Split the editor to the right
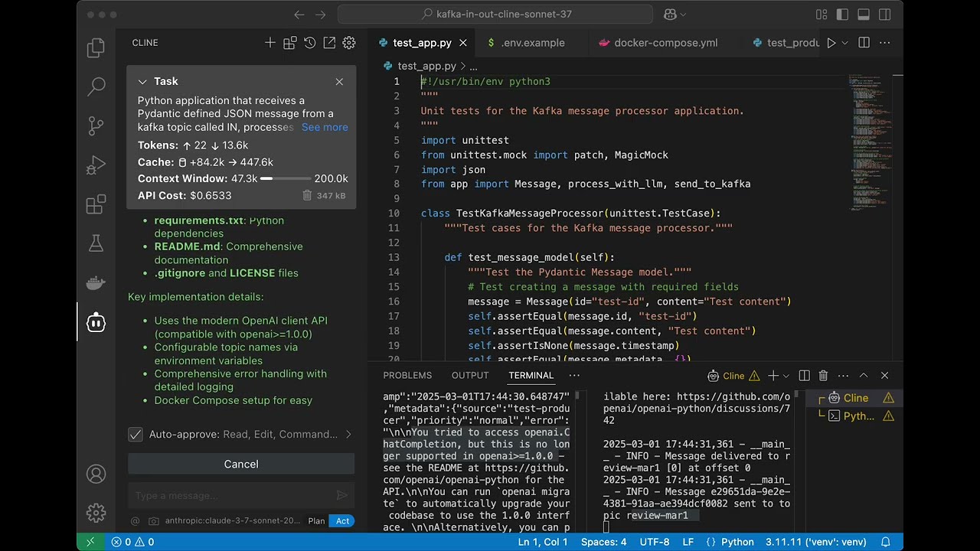 pyautogui.click(x=864, y=43)
